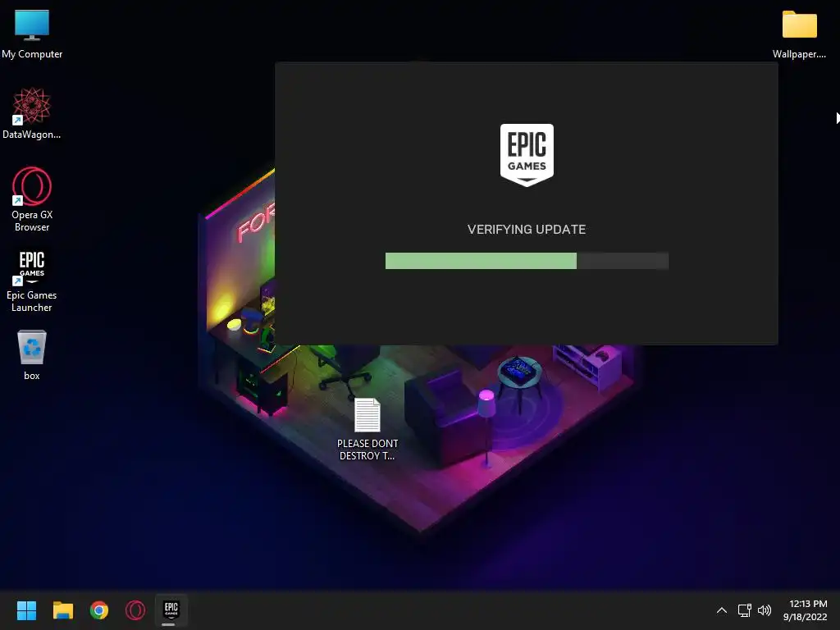Click the VERIFYING UPDATE status text

527,230
